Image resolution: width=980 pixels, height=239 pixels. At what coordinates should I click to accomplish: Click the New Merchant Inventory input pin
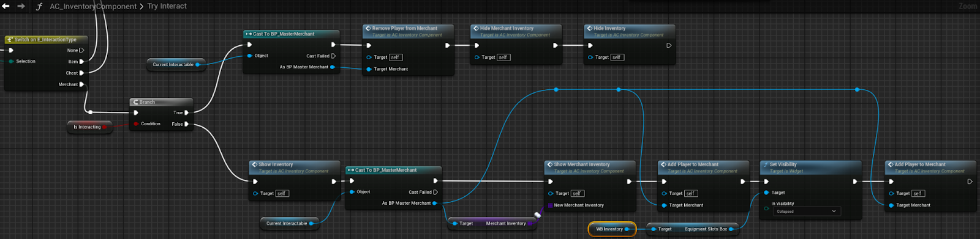click(551, 205)
